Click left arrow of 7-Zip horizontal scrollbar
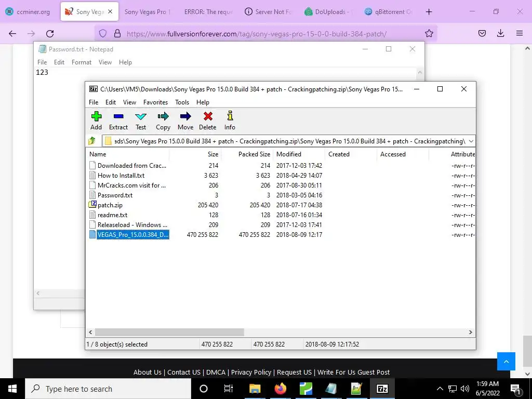 [90, 332]
